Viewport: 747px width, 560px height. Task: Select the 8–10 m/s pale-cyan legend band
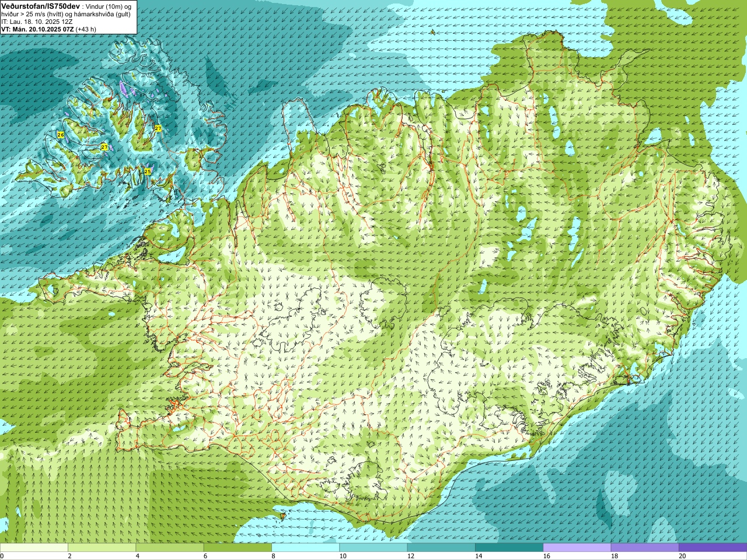coord(305,548)
